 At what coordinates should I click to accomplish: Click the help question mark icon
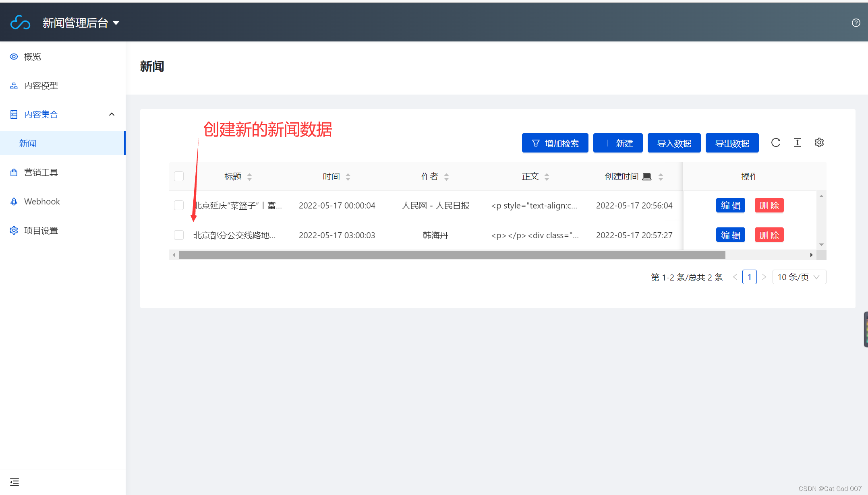point(856,23)
